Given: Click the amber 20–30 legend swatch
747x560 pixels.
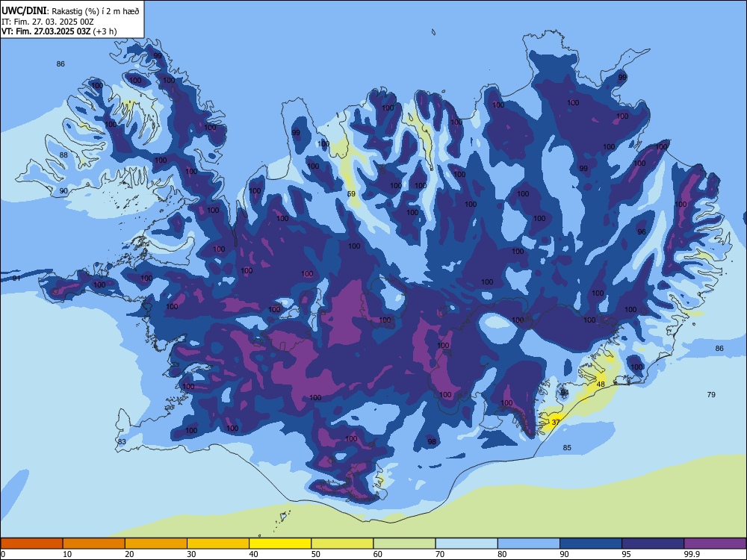Looking at the screenshot, I should 156,544.
